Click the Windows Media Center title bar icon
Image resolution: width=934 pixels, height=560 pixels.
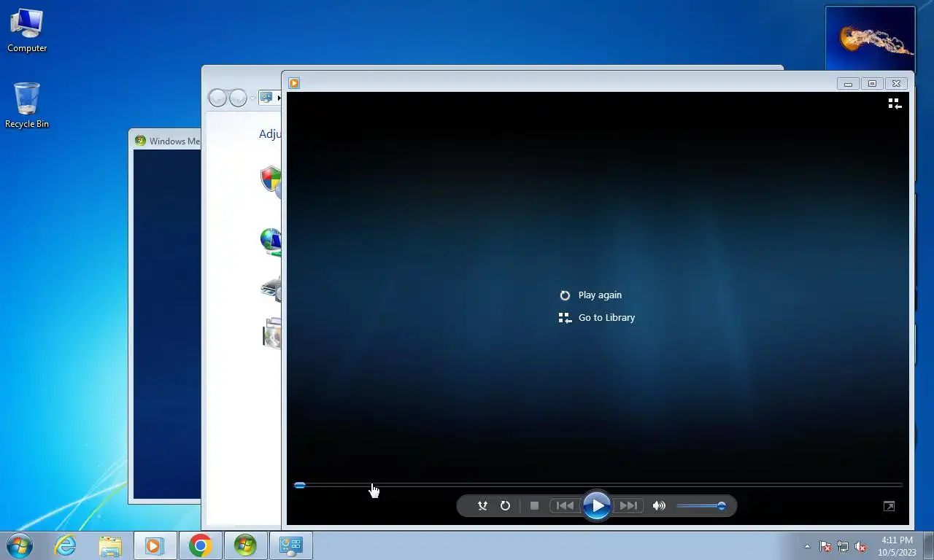[141, 141]
